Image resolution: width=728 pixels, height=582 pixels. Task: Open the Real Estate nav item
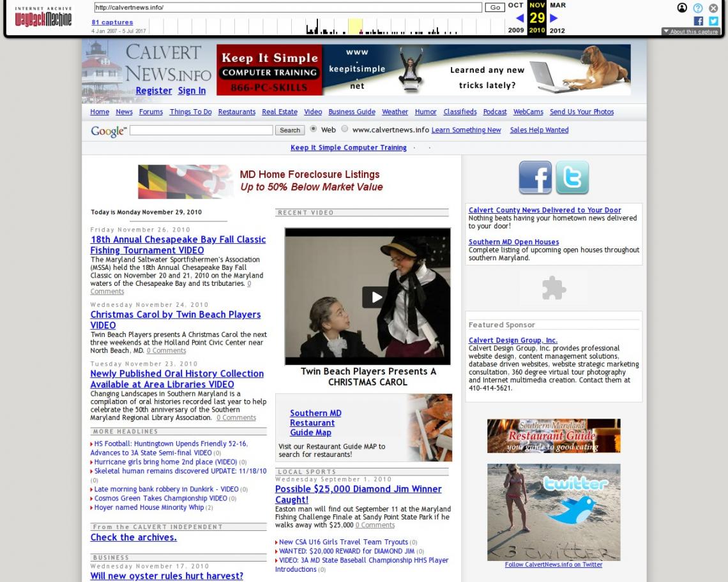pyautogui.click(x=280, y=112)
